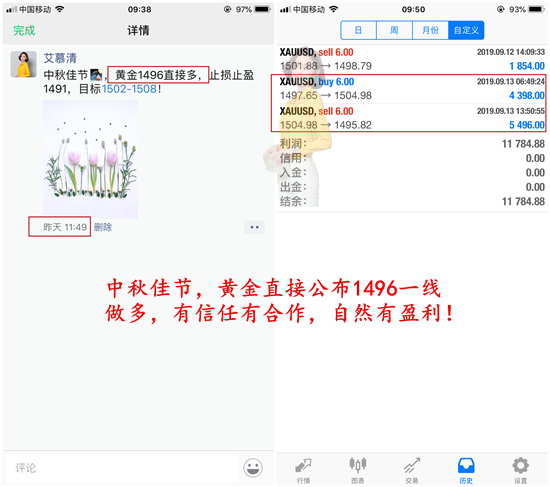
Task: Switch history range to 月份
Action: tap(430, 30)
